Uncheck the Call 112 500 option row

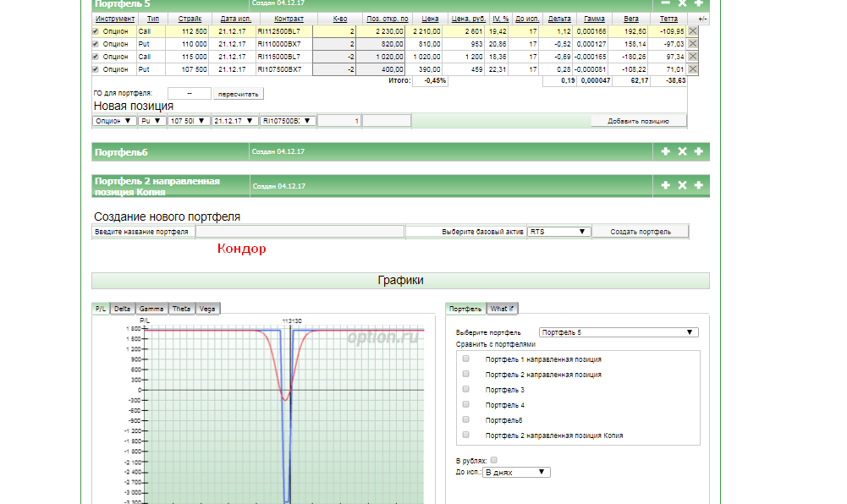(96, 31)
